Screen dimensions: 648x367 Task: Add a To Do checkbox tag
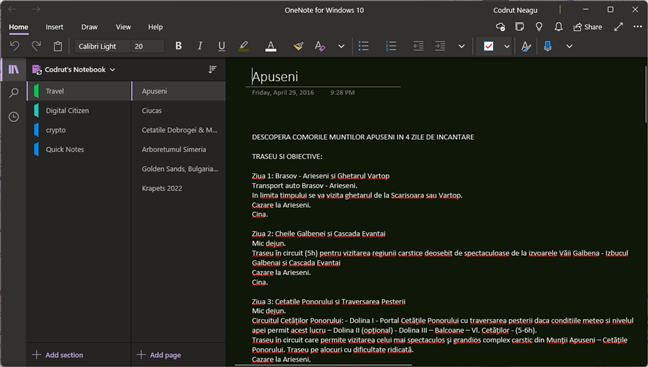pos(488,46)
